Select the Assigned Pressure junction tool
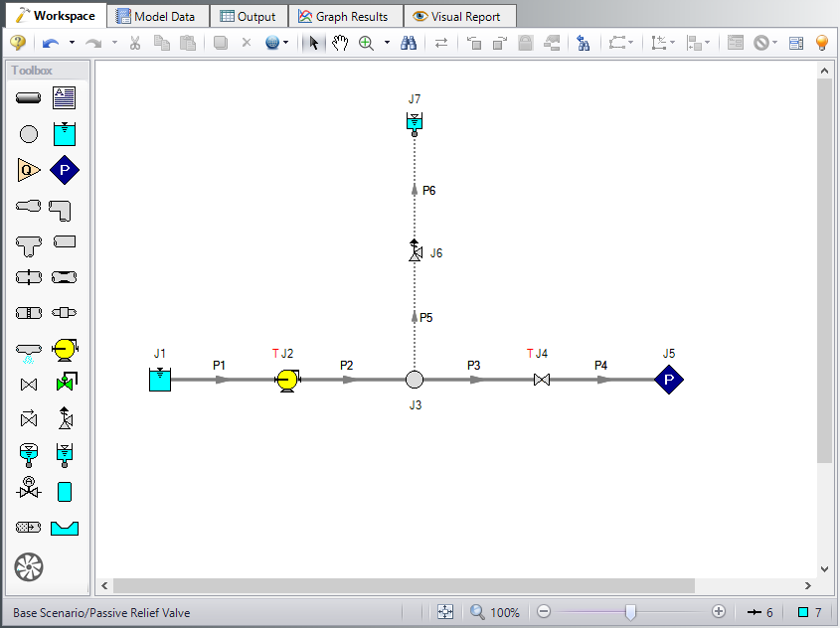This screenshot has width=840, height=628. (x=64, y=169)
